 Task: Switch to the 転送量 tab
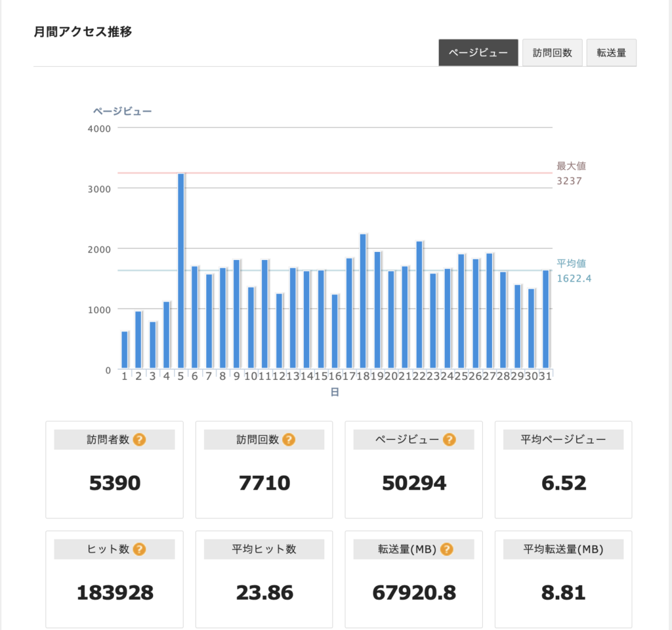point(611,53)
